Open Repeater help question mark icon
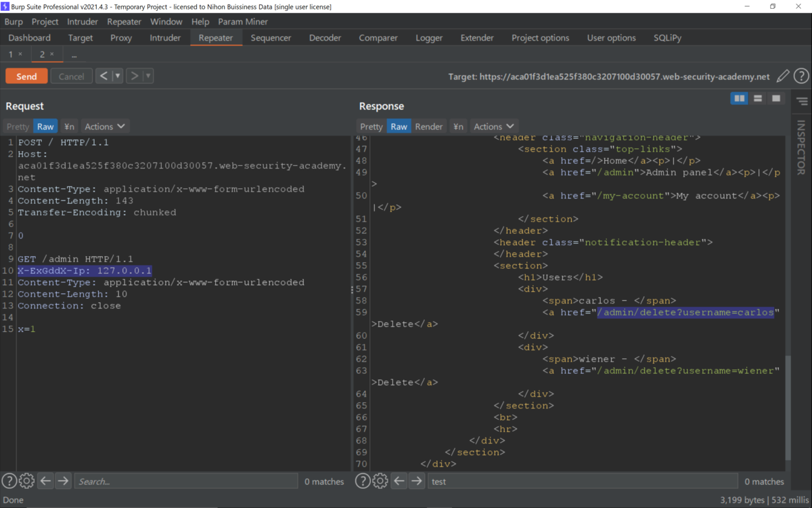 pyautogui.click(x=801, y=77)
